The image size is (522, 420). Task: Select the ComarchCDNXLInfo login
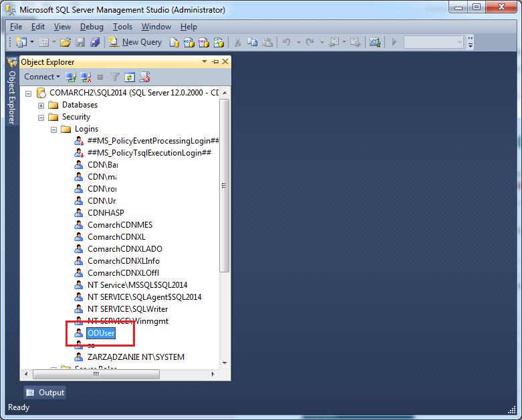[x=124, y=260]
